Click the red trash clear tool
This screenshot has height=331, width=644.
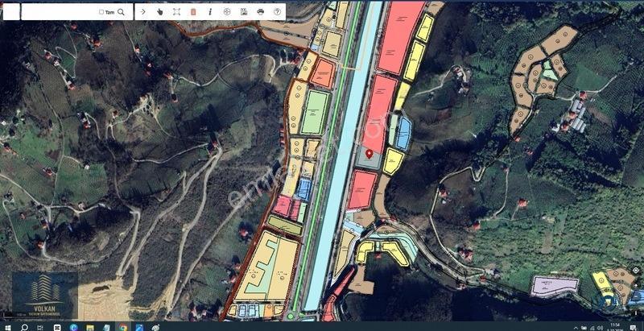[x=193, y=11]
